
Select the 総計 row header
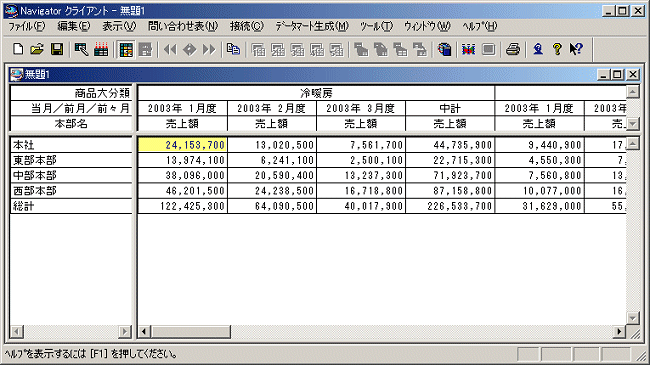point(71,206)
